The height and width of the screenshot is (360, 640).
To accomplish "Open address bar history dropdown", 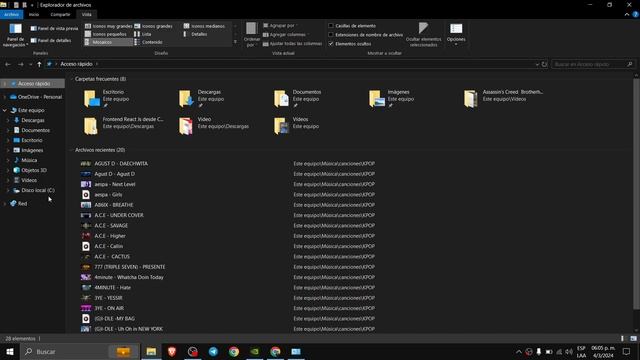I will click(537, 64).
